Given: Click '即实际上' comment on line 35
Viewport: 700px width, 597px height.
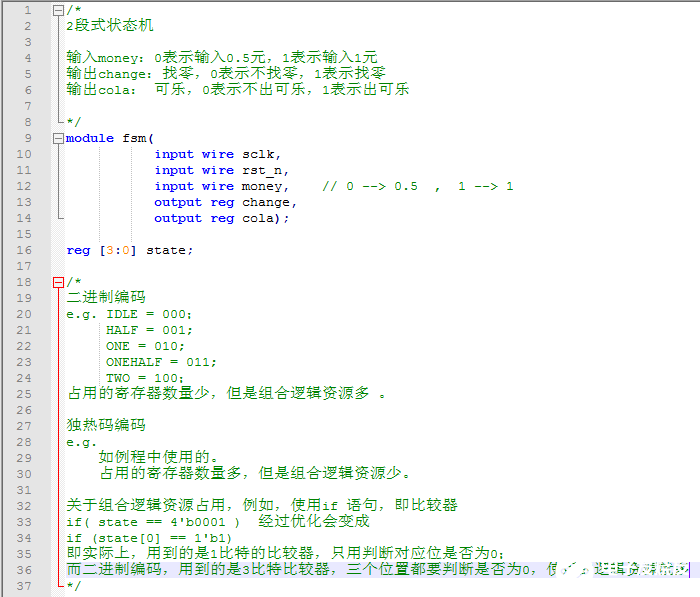Looking at the screenshot, I should coord(285,553).
